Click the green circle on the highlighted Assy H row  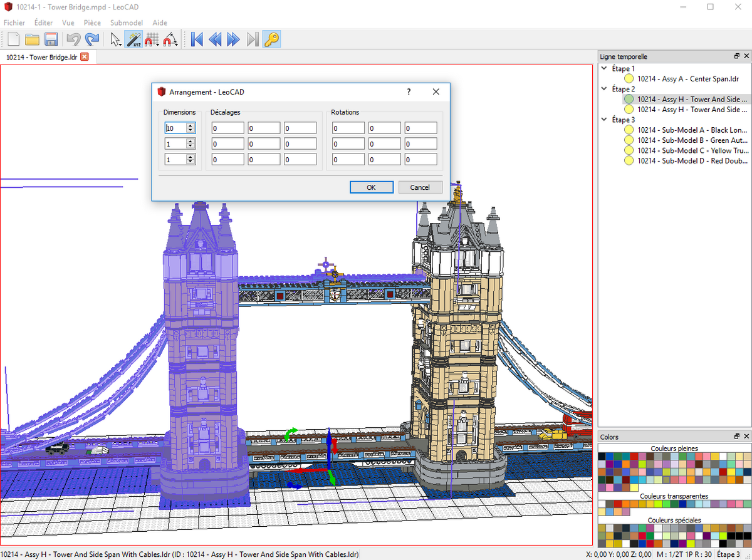coord(629,99)
